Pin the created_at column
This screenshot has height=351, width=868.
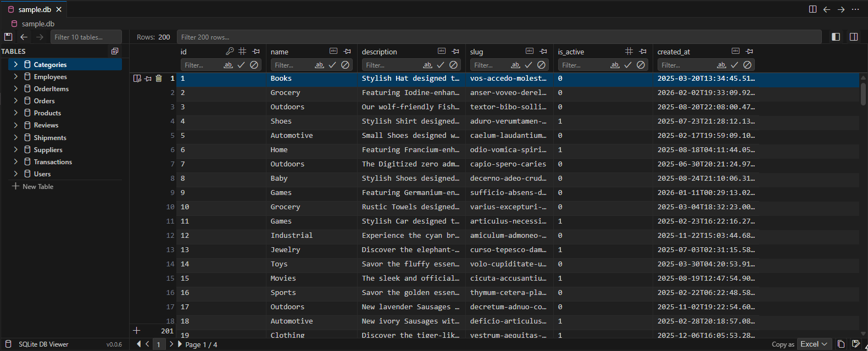point(749,51)
